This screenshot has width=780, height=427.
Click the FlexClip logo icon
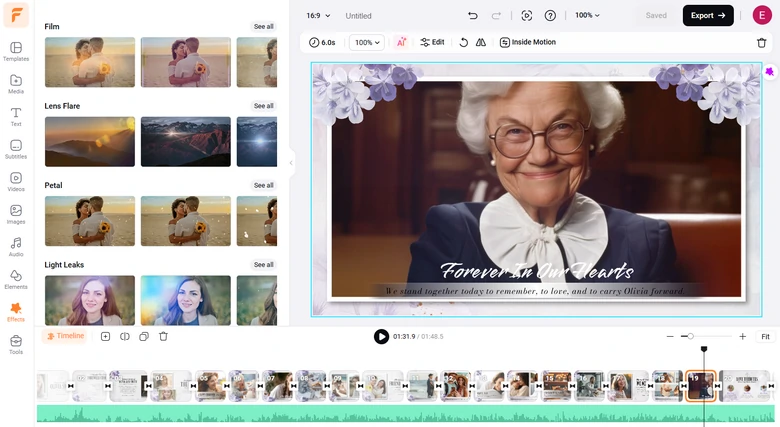16,15
